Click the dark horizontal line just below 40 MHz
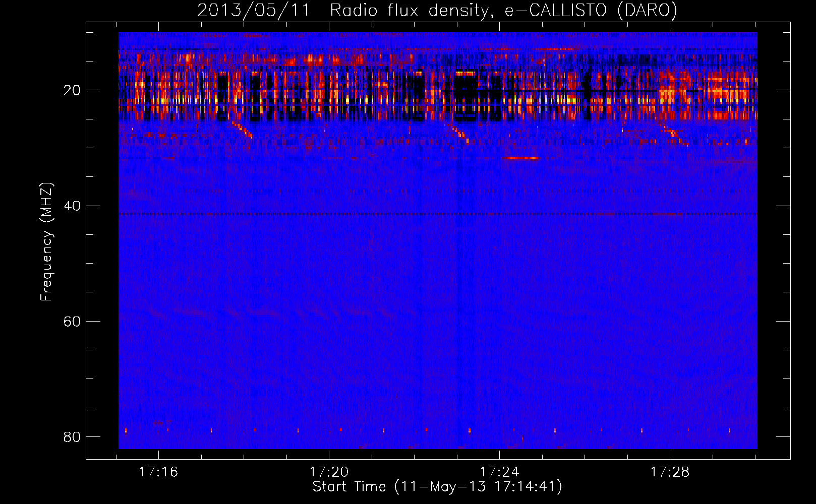This screenshot has width=816, height=504. 438,214
